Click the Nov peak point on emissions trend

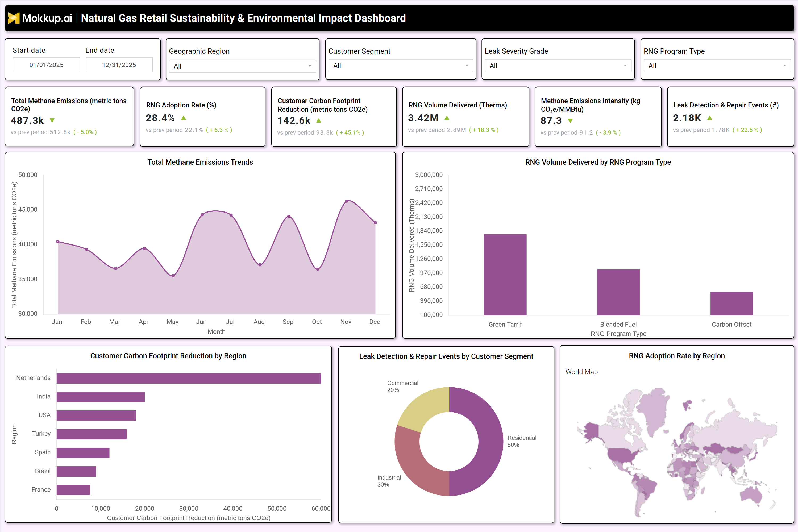pos(346,201)
